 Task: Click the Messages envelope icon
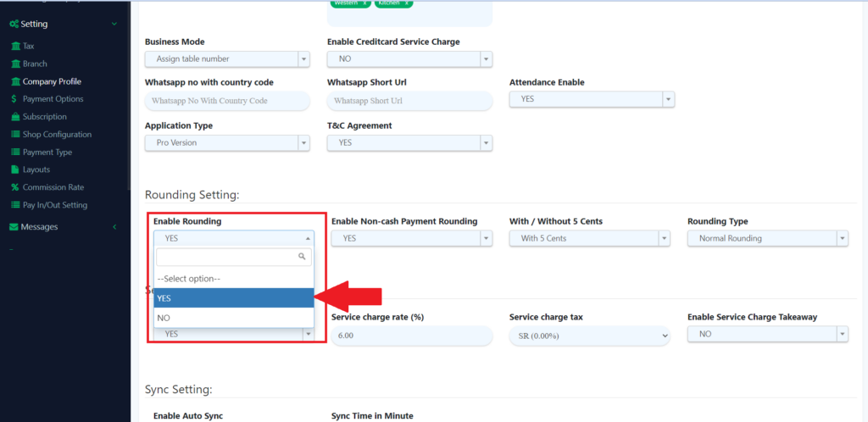(x=14, y=227)
